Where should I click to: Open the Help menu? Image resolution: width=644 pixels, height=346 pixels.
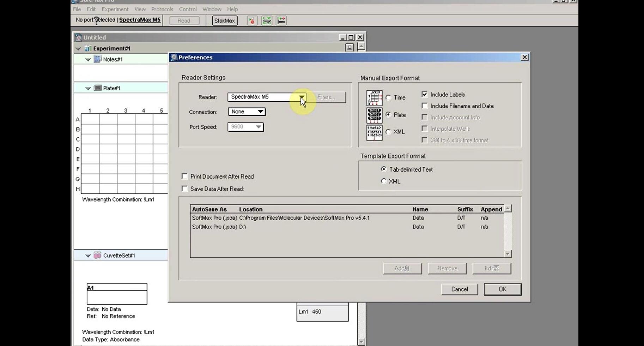click(232, 9)
